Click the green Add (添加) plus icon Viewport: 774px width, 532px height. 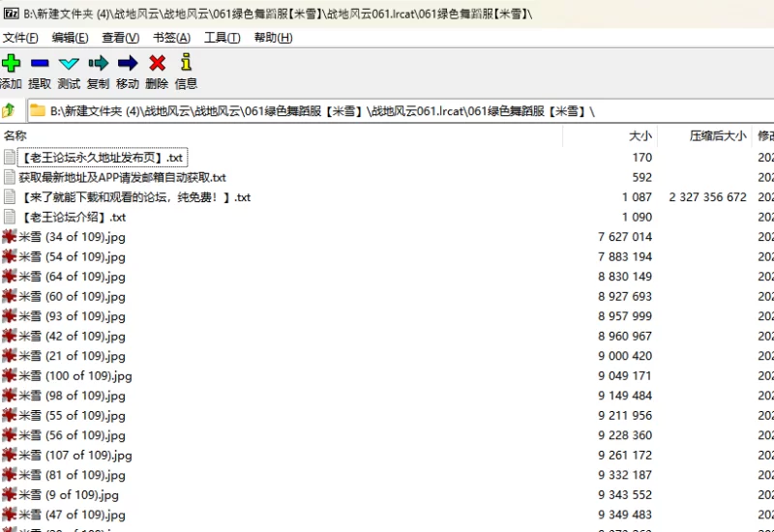point(11,63)
